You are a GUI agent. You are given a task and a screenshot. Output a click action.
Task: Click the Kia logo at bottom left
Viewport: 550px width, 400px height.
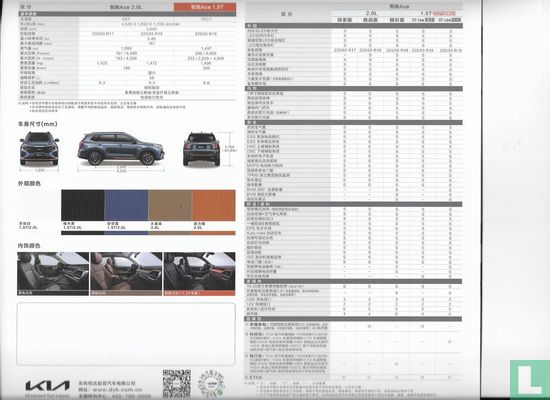[x=47, y=386]
